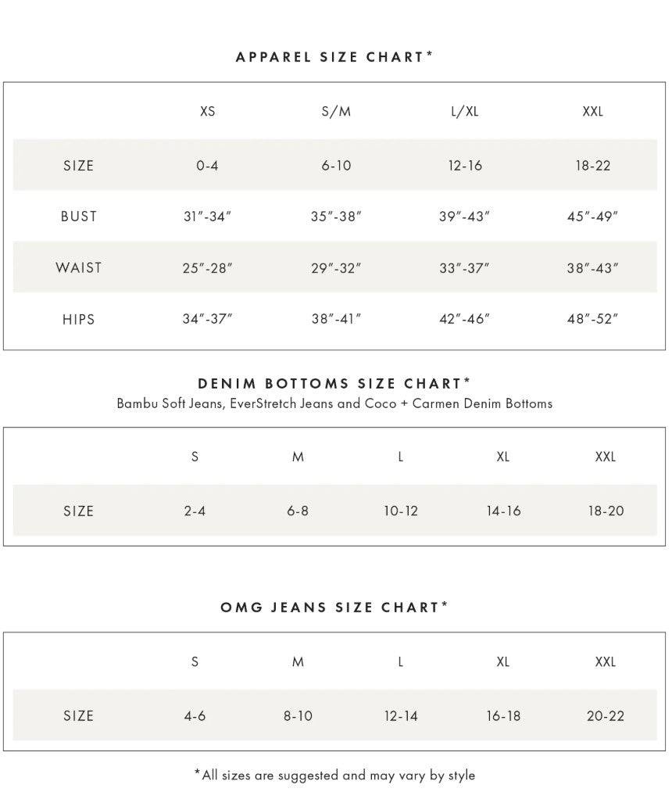Click the 20-22 OMG jeans size cell
Screen dimensions: 672x799
point(606,716)
